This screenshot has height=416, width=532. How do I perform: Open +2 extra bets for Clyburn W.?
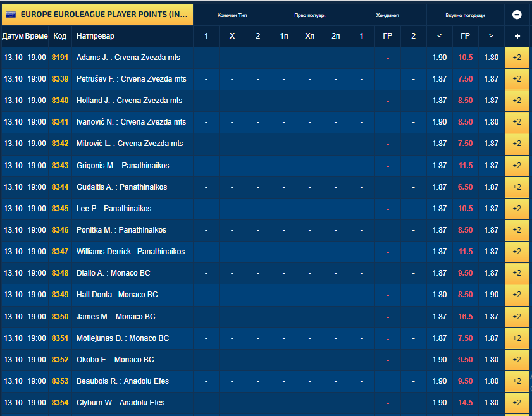click(x=517, y=403)
